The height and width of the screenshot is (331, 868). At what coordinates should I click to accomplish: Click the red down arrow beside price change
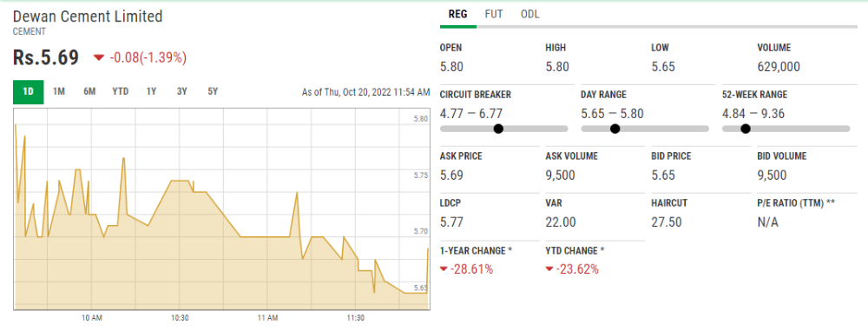pos(99,57)
